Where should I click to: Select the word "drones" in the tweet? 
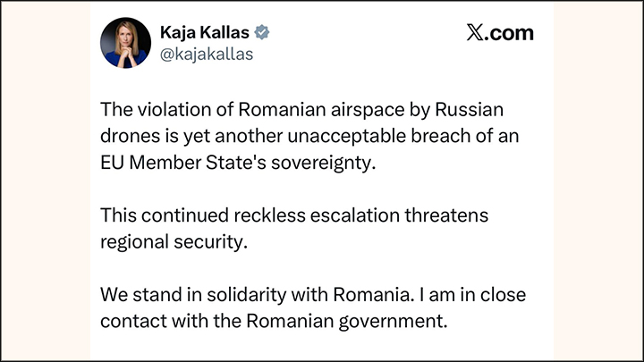coord(130,136)
